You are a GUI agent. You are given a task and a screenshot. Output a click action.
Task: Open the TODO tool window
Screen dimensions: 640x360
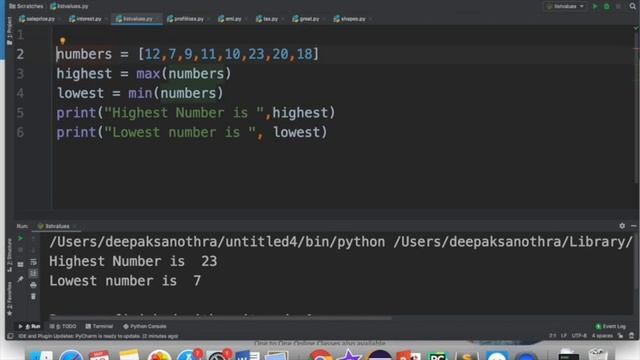(x=63, y=326)
